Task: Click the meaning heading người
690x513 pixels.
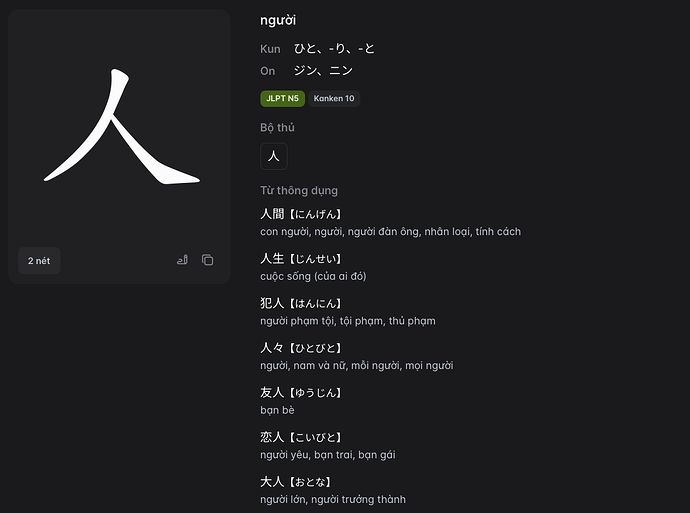Action: (277, 20)
